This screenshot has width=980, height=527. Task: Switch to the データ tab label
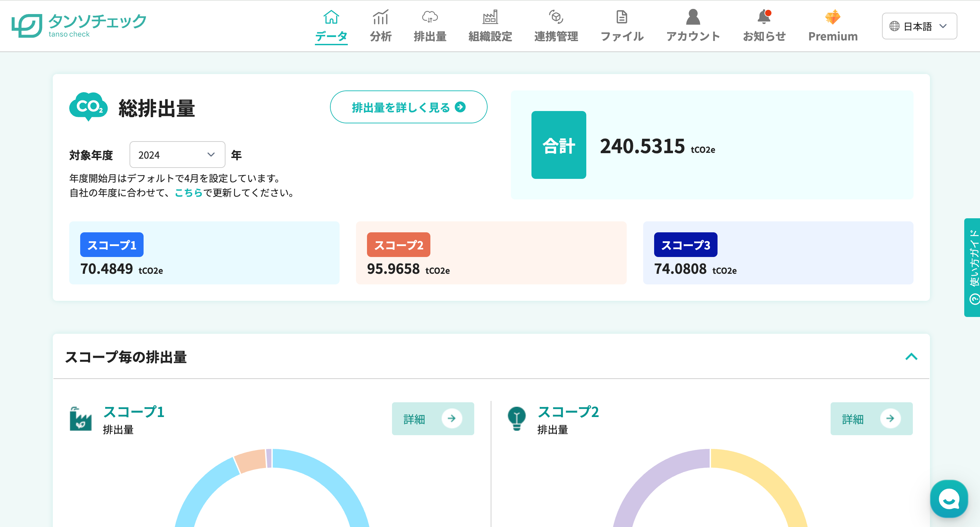[331, 37]
